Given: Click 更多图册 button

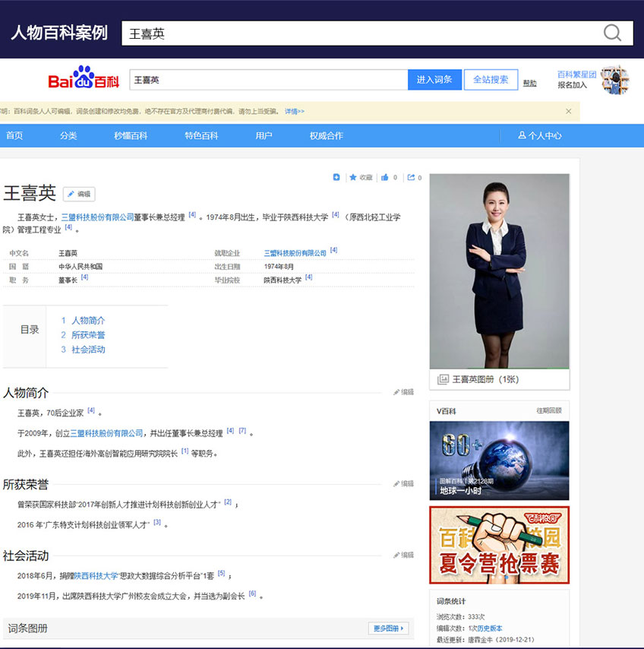Looking at the screenshot, I should click(x=388, y=628).
